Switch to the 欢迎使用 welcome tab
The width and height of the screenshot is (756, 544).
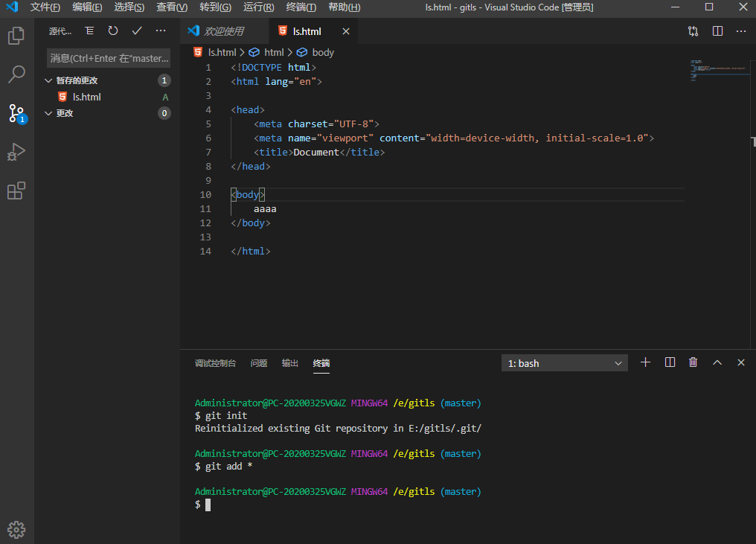click(224, 31)
